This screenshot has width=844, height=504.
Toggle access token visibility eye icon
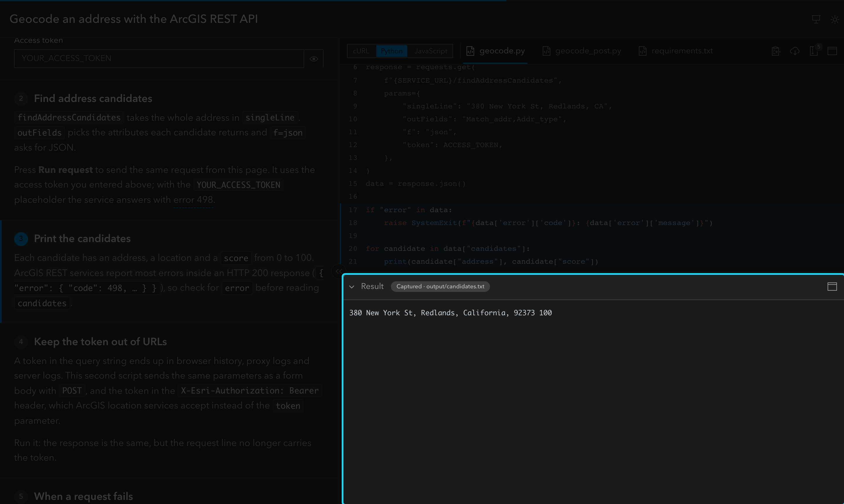coord(314,58)
